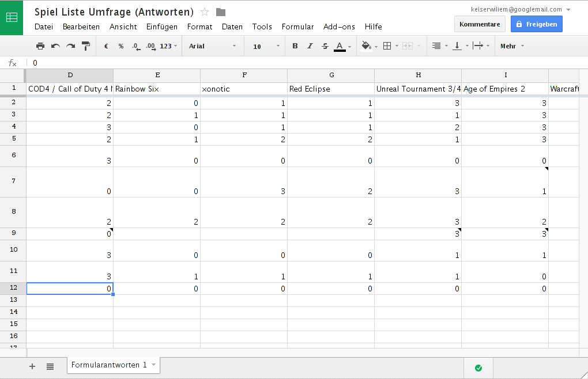Expand the Mehr toolbar options

512,46
